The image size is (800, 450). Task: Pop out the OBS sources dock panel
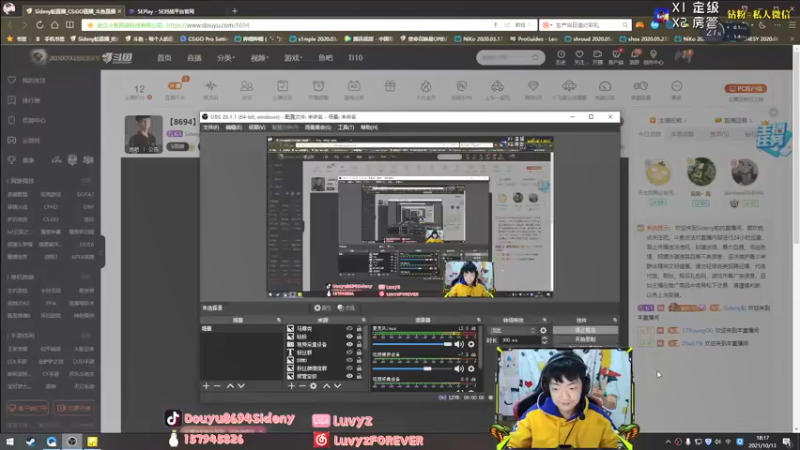click(x=363, y=320)
